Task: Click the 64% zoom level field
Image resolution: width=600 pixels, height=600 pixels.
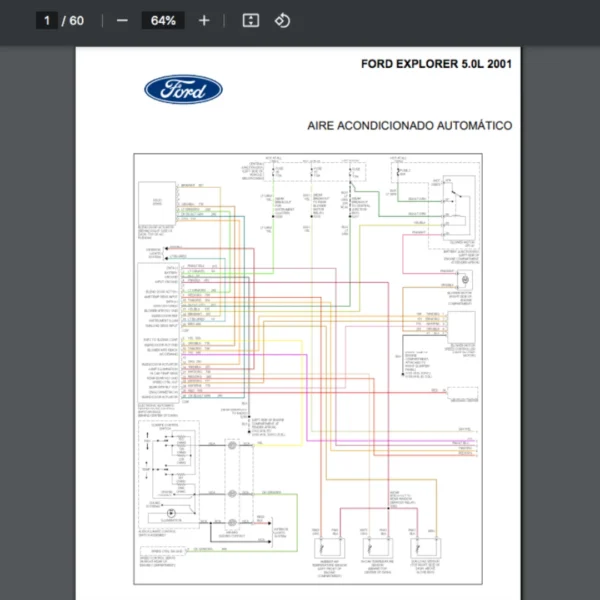Action: pyautogui.click(x=162, y=20)
